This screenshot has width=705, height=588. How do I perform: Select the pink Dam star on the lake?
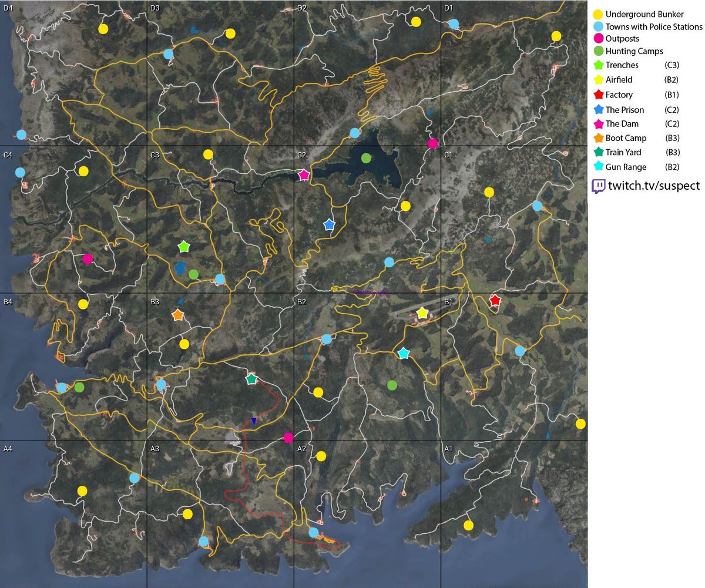pyautogui.click(x=303, y=173)
